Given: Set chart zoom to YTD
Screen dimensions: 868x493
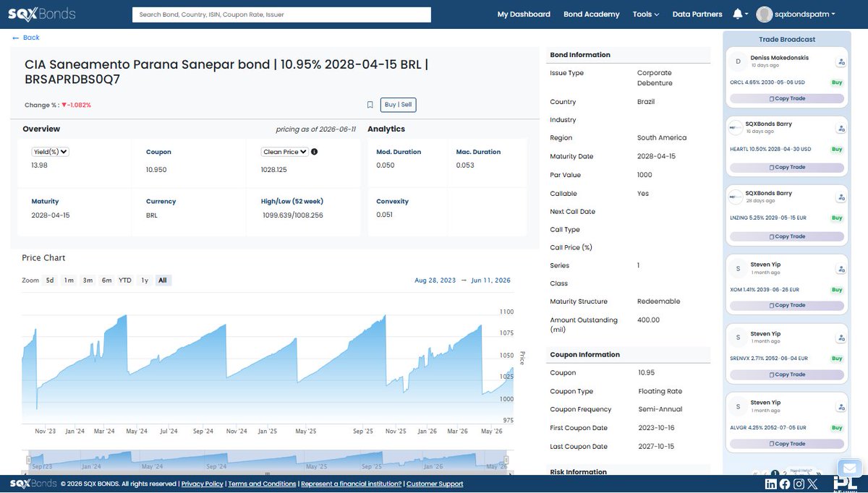Looking at the screenshot, I should coord(125,280).
